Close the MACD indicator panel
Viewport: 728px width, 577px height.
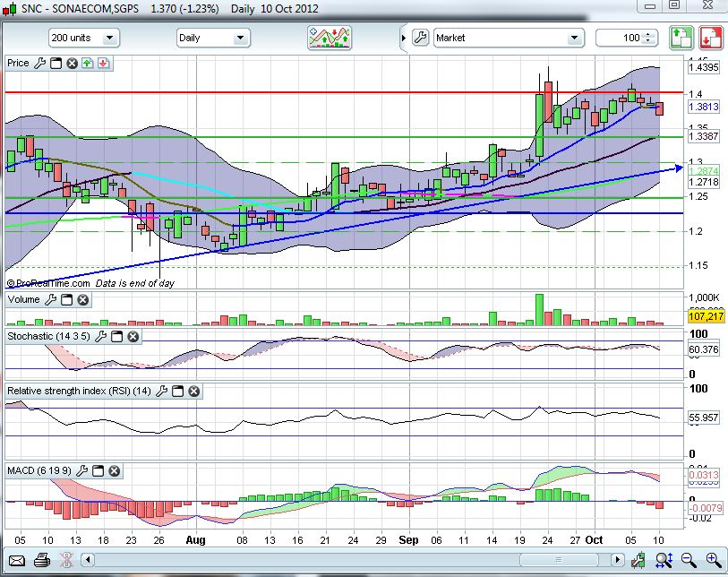pyautogui.click(x=115, y=471)
